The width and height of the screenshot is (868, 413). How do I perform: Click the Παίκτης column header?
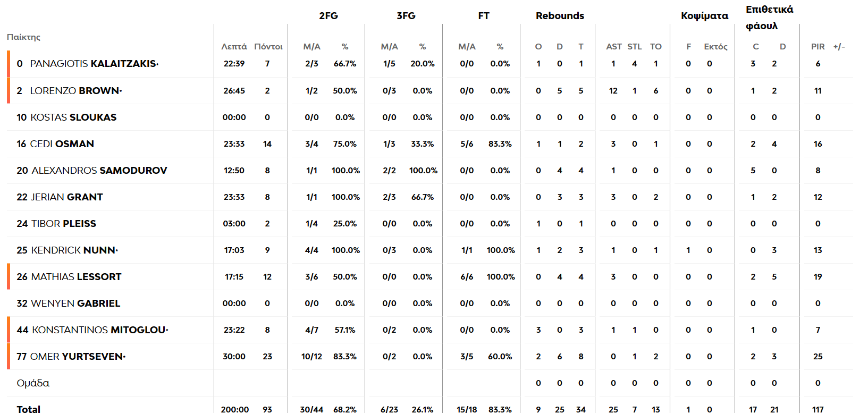point(23,37)
